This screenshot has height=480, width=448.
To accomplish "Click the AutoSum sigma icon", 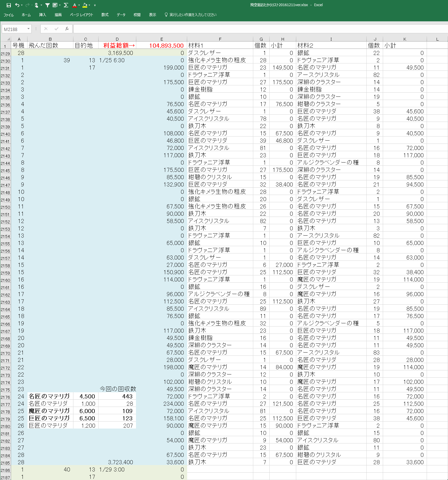I will [x=66, y=5].
